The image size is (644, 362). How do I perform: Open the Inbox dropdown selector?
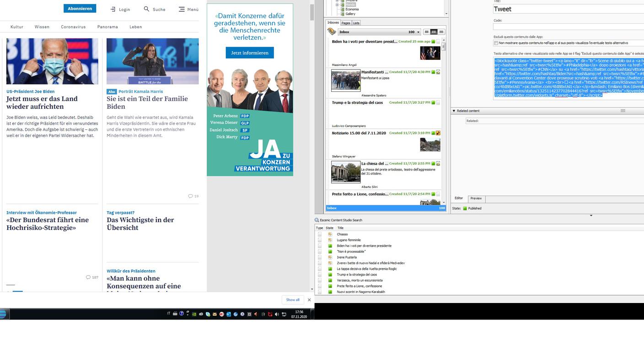click(x=379, y=32)
